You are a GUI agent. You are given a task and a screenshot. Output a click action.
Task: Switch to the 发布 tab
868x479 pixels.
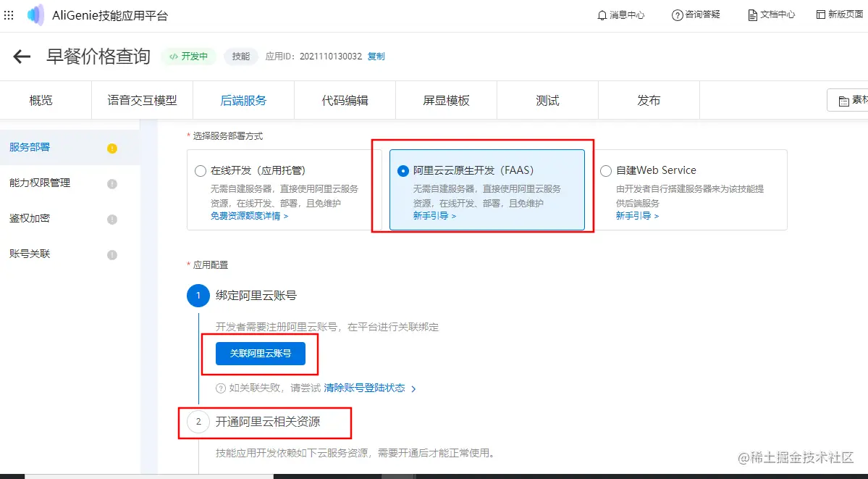click(x=649, y=100)
